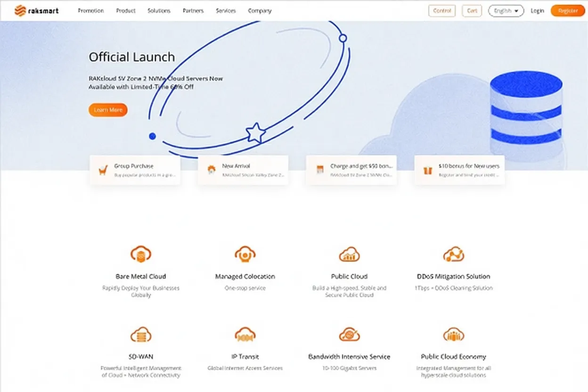Image resolution: width=588 pixels, height=392 pixels.
Task: Expand the English language dropdown
Action: tap(506, 11)
